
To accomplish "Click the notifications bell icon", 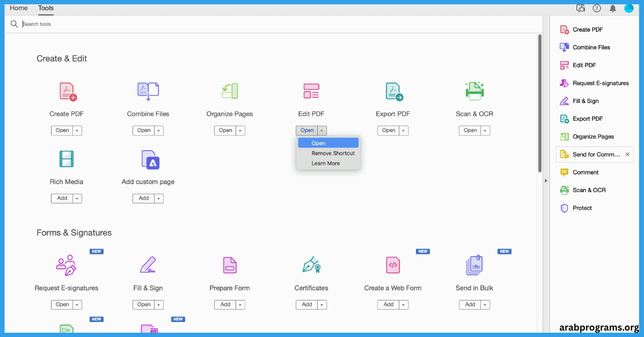I will coord(612,8).
